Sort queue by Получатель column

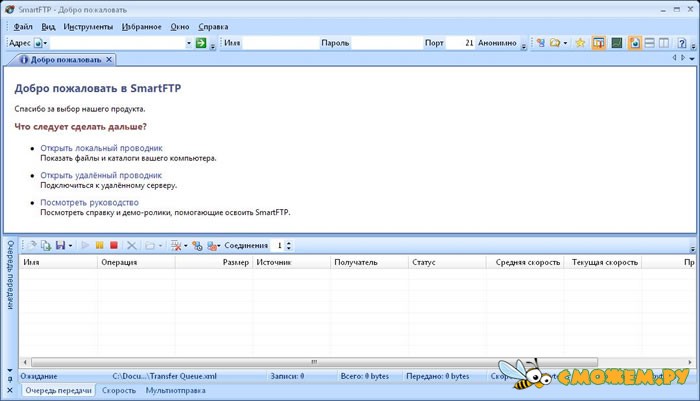click(369, 262)
